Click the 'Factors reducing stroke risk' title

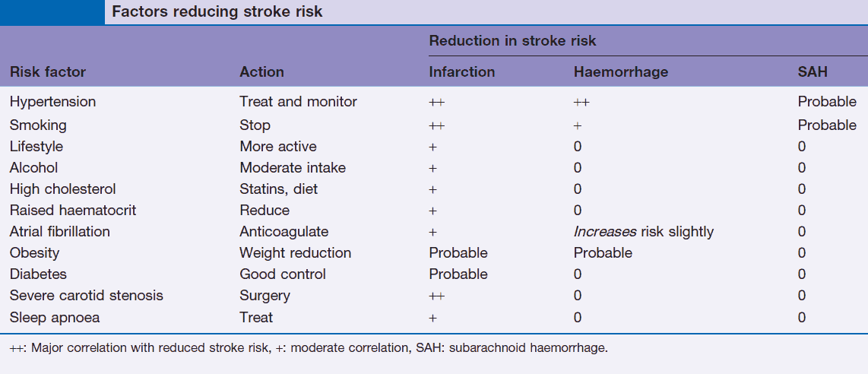[217, 12]
